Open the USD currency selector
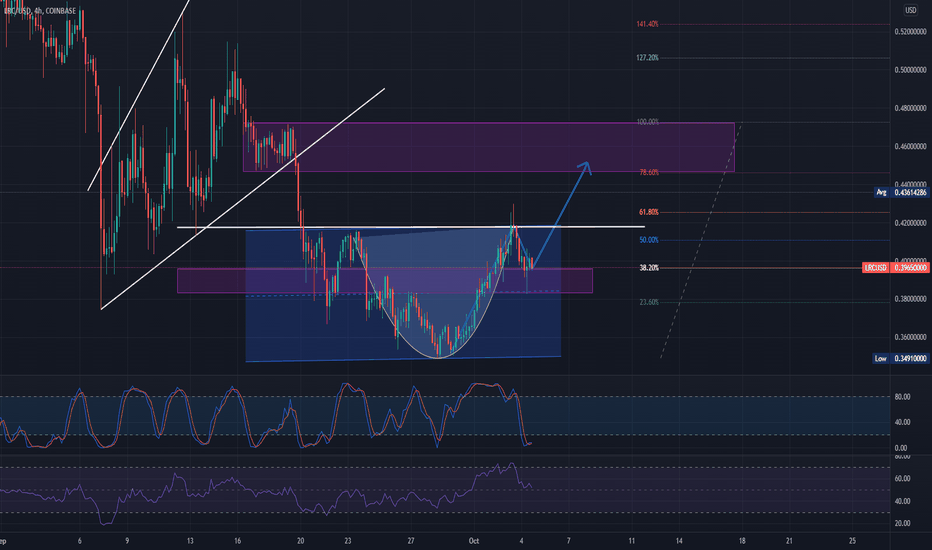The width and height of the screenshot is (932, 550). 911,10
